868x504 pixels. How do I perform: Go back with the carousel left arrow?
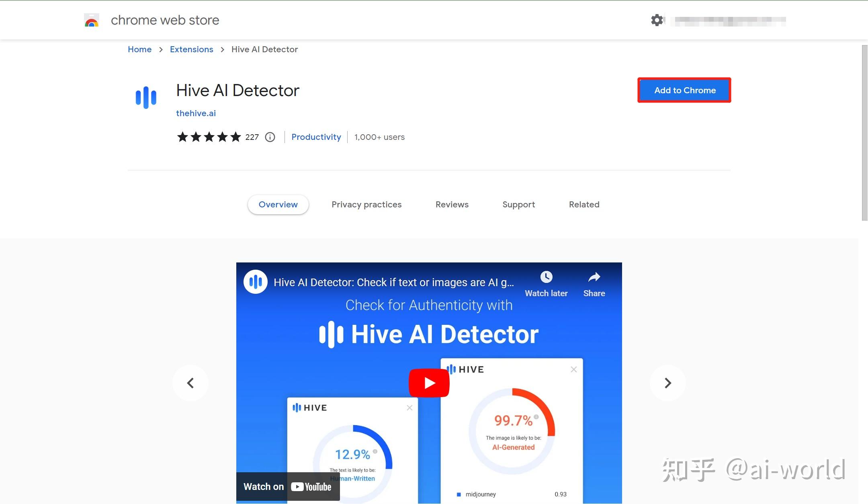pos(190,383)
